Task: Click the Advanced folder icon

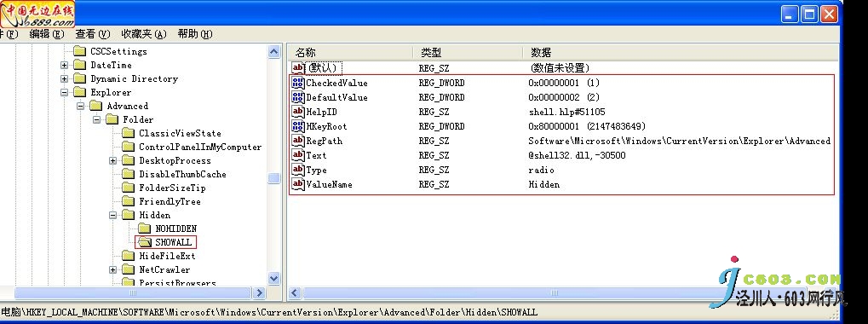Action: tap(96, 106)
